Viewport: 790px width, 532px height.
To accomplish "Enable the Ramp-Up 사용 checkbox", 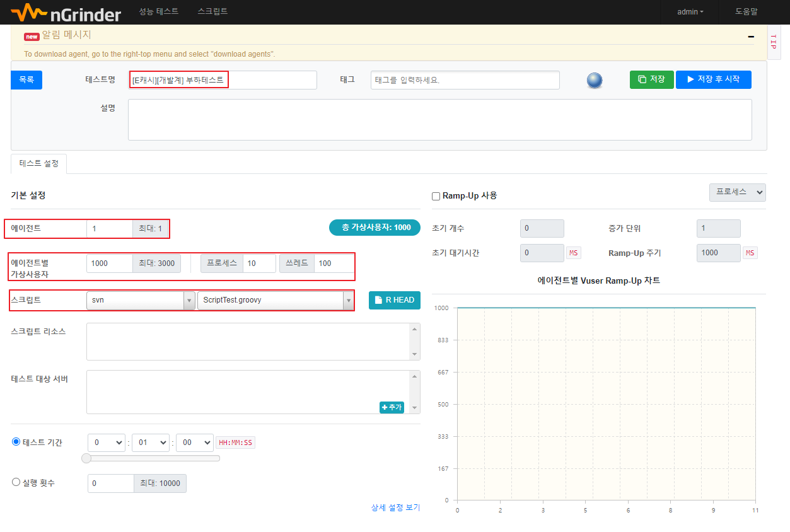I will [x=436, y=196].
